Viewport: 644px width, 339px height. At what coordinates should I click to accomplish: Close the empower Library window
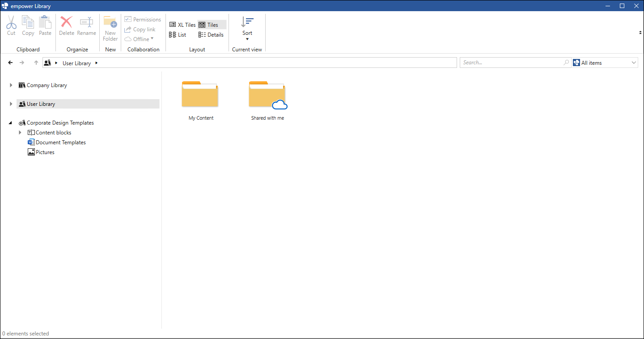tap(636, 6)
